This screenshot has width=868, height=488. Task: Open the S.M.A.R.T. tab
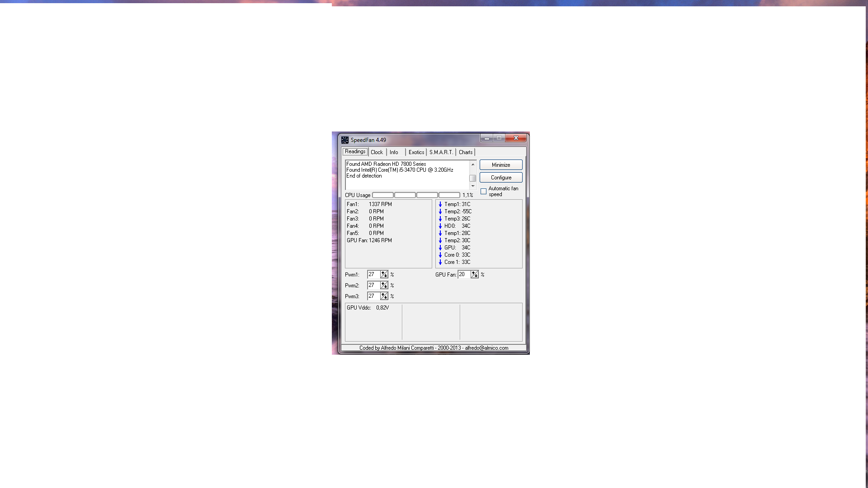(x=441, y=152)
